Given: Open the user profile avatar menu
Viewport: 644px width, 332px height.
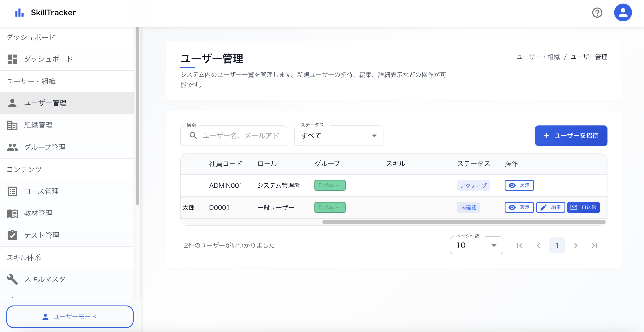Looking at the screenshot, I should (x=623, y=12).
